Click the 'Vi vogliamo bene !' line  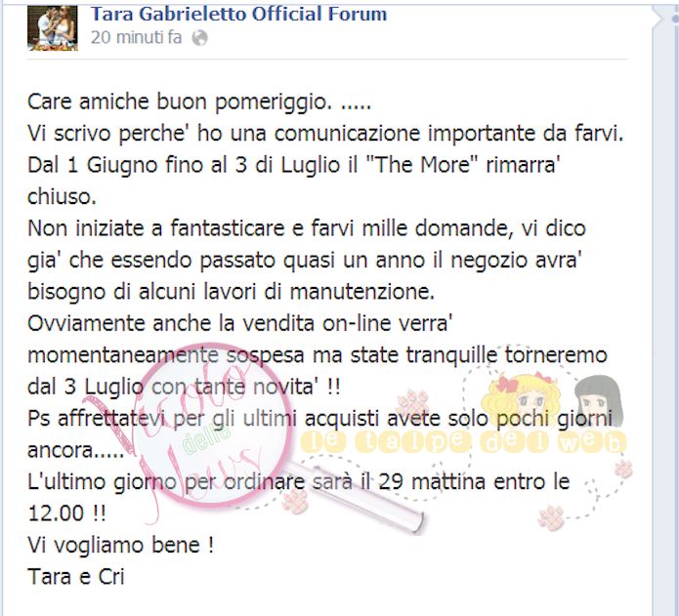121,545
